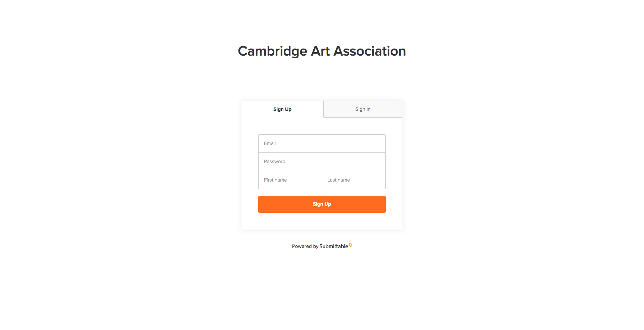Click the Cambridge Art Association heading

point(322,51)
